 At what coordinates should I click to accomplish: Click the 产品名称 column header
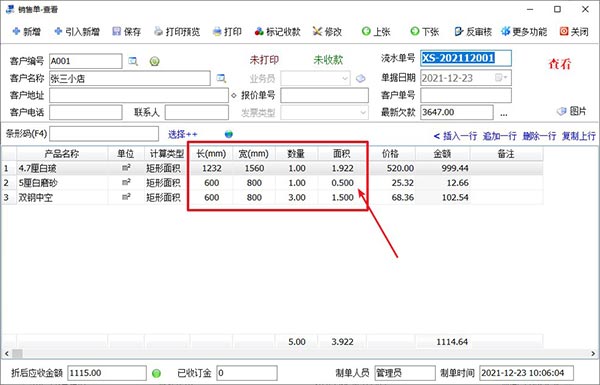coord(62,154)
